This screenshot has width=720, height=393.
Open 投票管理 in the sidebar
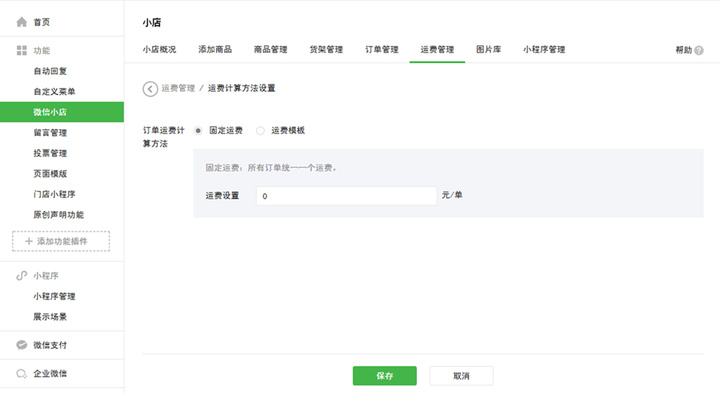point(50,153)
